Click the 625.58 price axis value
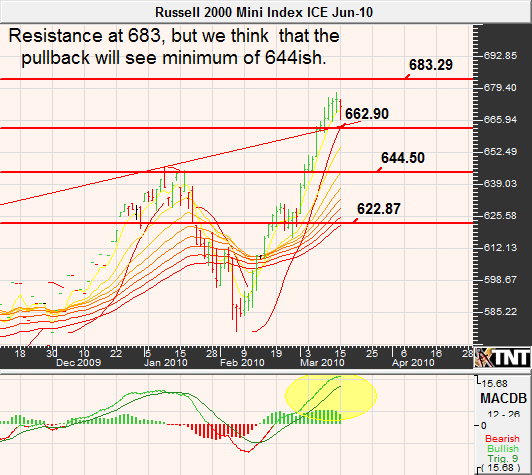 tap(500, 215)
